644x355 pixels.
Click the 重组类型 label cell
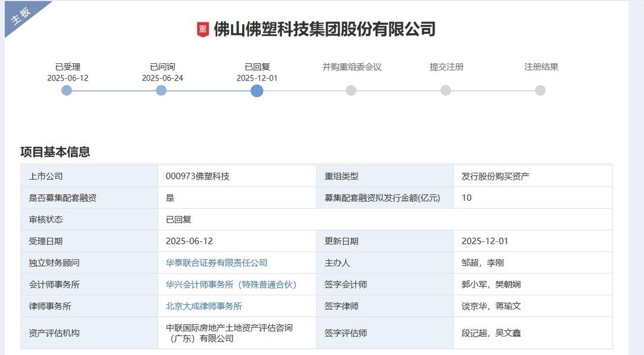[385, 176]
